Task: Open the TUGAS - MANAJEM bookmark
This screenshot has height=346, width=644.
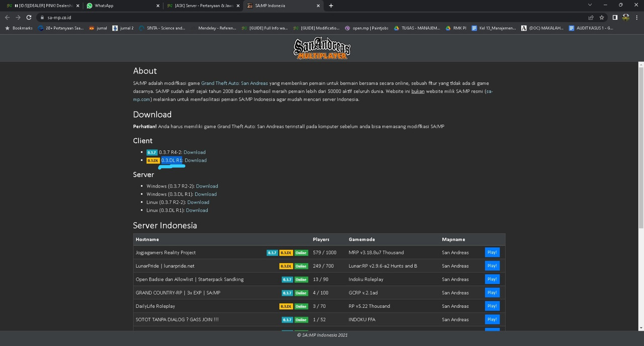Action: tap(417, 28)
